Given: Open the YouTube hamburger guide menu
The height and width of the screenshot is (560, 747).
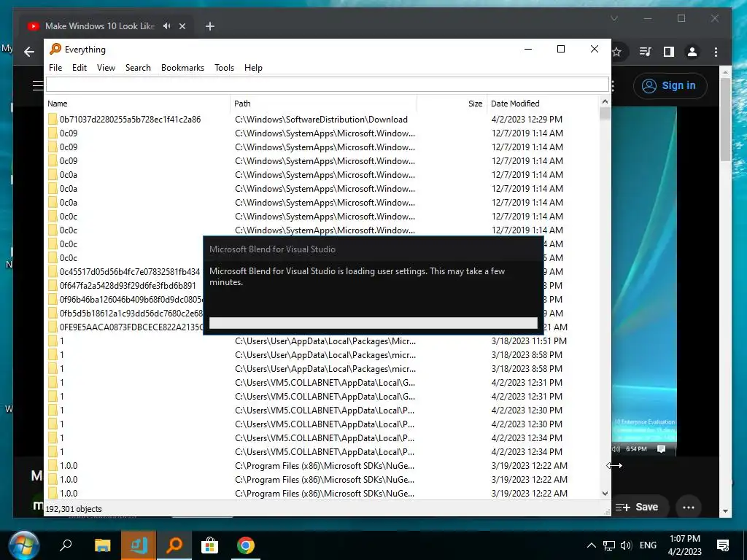Looking at the screenshot, I should point(38,86).
